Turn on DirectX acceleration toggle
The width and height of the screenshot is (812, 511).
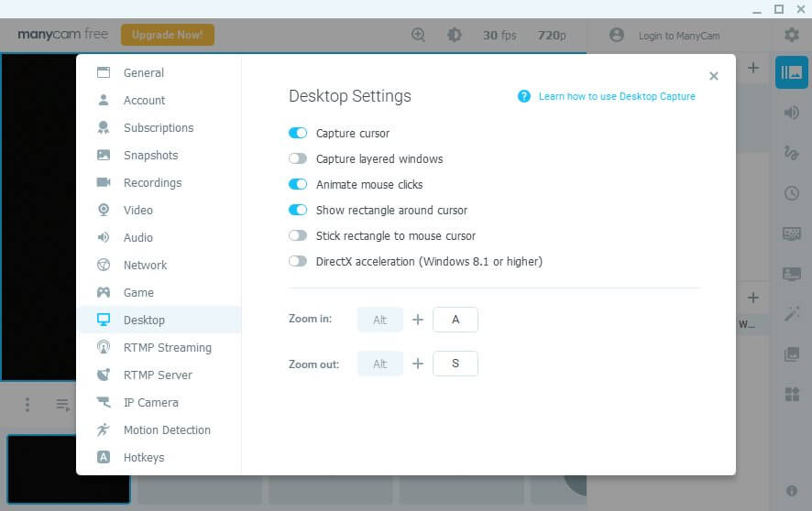click(x=298, y=261)
